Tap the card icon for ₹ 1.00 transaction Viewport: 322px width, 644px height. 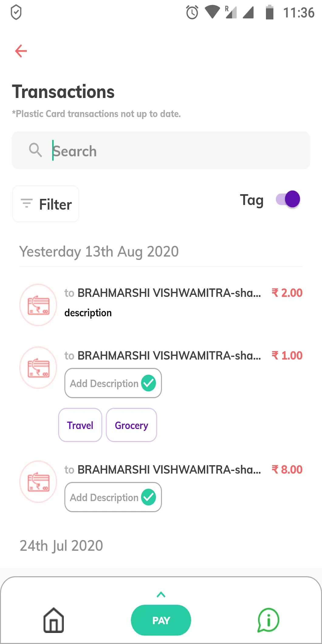coord(38,368)
